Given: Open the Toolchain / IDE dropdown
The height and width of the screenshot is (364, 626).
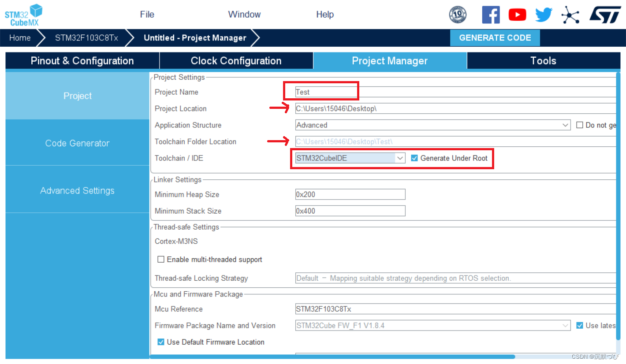Looking at the screenshot, I should click(350, 158).
